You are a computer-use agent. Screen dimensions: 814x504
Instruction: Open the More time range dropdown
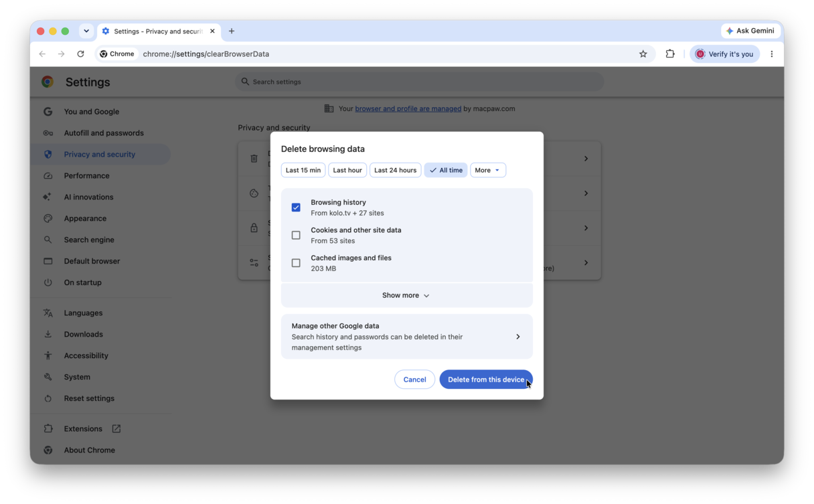click(488, 170)
